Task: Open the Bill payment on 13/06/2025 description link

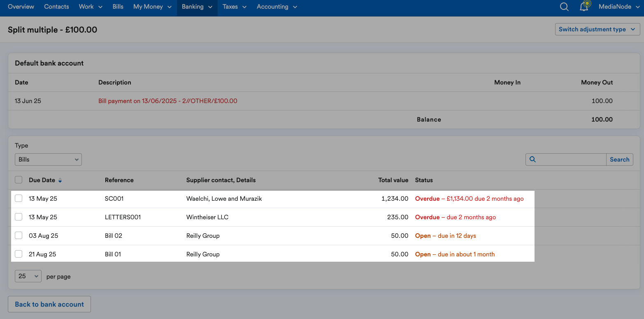Action: [168, 101]
